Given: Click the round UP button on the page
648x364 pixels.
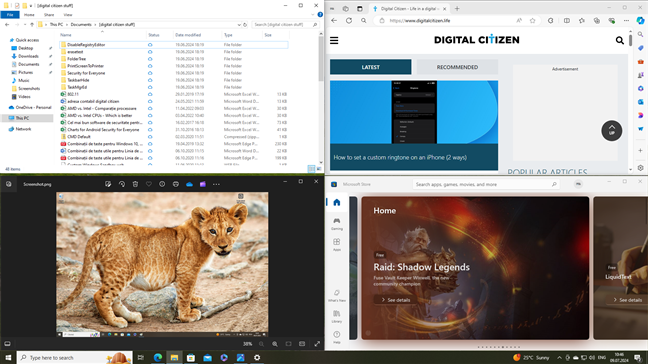Looking at the screenshot, I should 612,131.
